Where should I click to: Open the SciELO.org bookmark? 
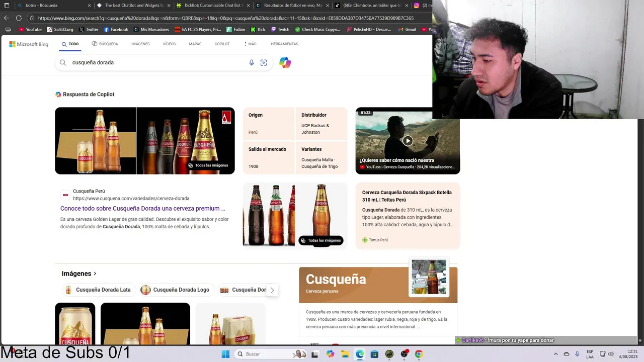(60, 30)
